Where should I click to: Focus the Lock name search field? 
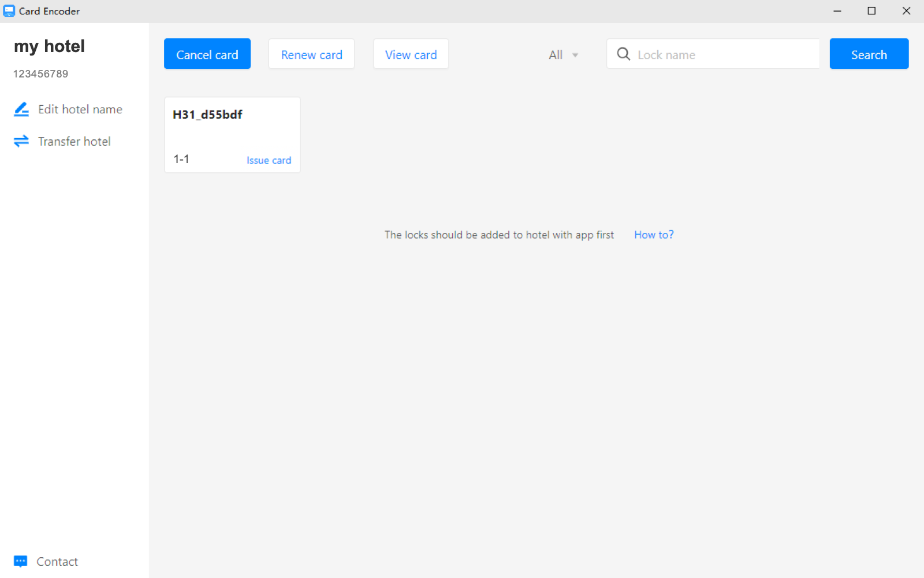713,54
